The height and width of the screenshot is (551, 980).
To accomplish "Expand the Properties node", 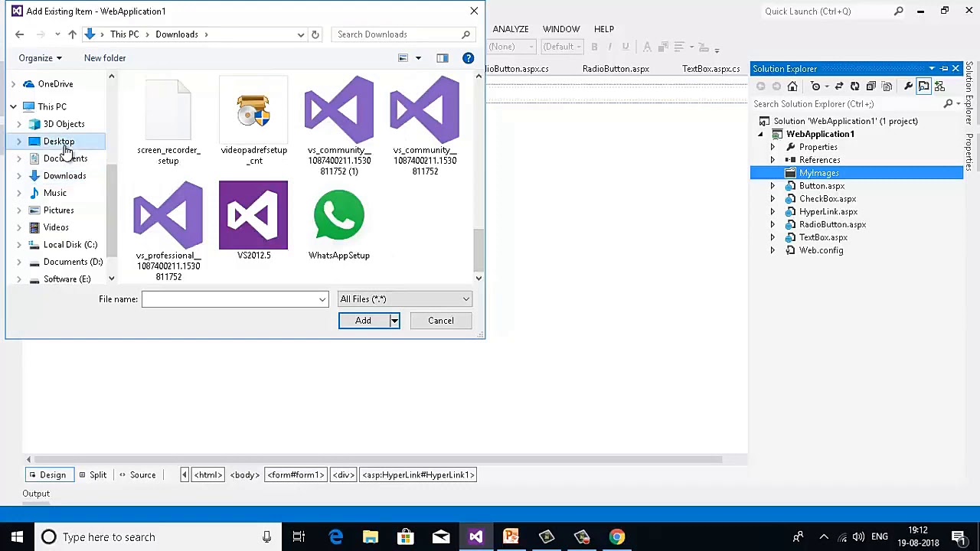I will pos(773,148).
